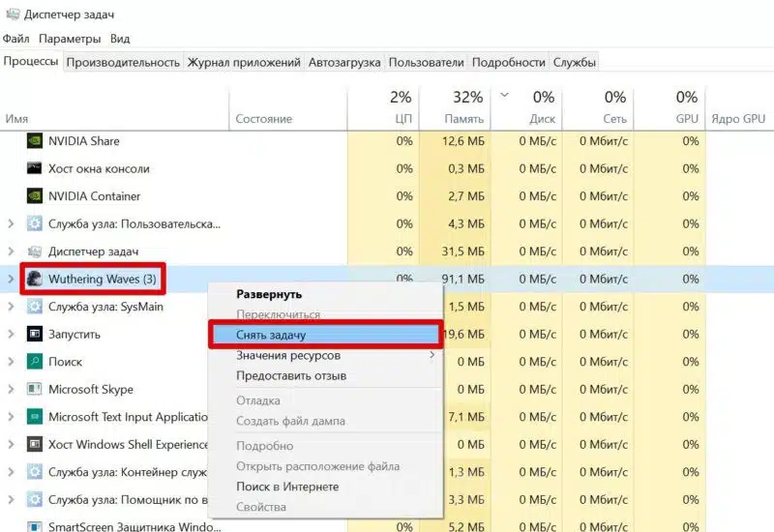Click the NVIDIA Share process icon
The height and width of the screenshot is (532, 774).
tap(36, 141)
